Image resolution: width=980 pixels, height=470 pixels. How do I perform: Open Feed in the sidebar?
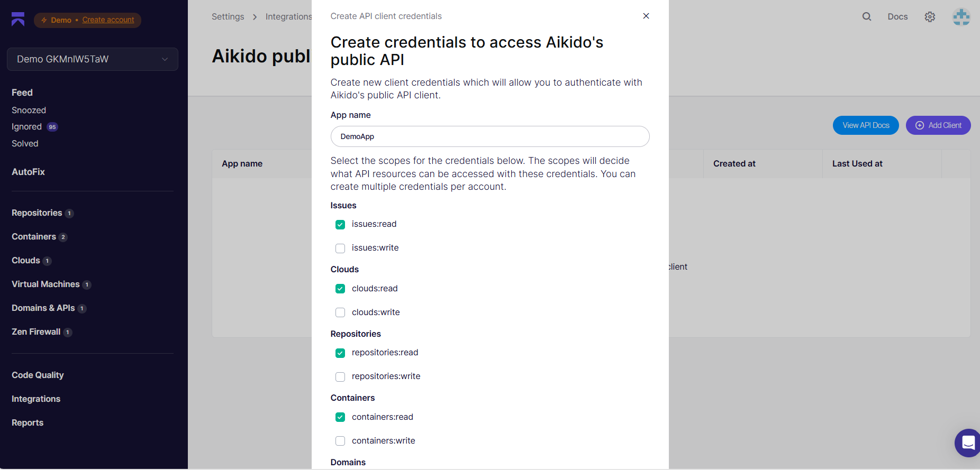point(22,93)
